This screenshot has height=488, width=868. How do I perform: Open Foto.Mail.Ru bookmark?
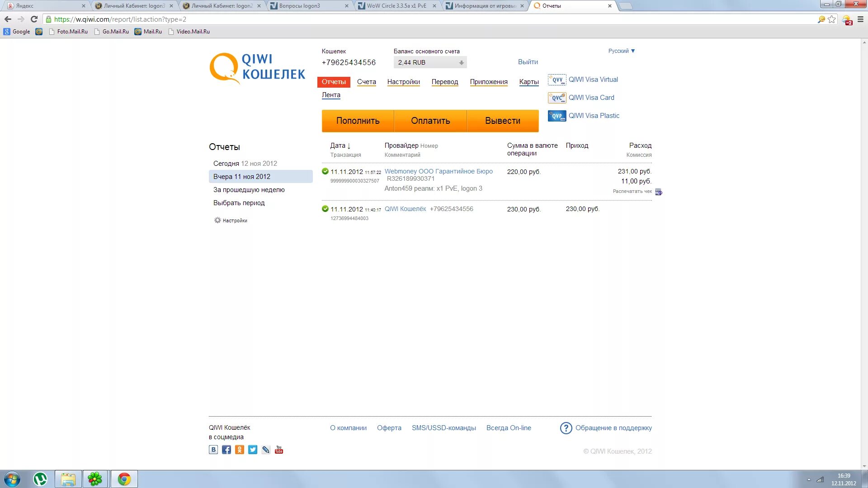point(68,32)
